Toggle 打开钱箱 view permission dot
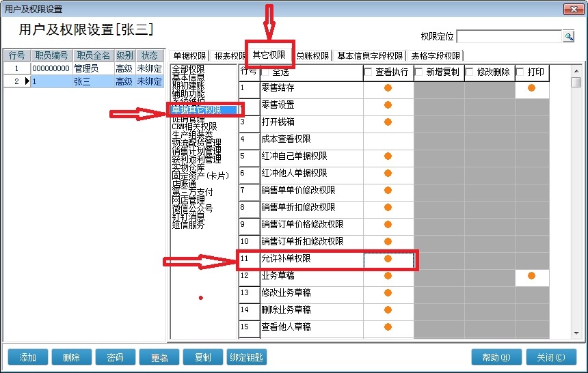588x373 pixels. [x=388, y=122]
